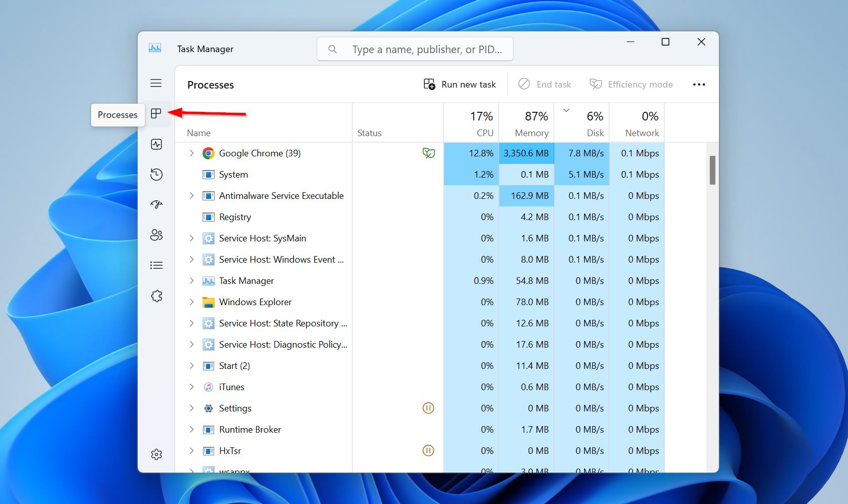Open the Details sidebar icon
This screenshot has height=504, width=848.
coord(156,265)
